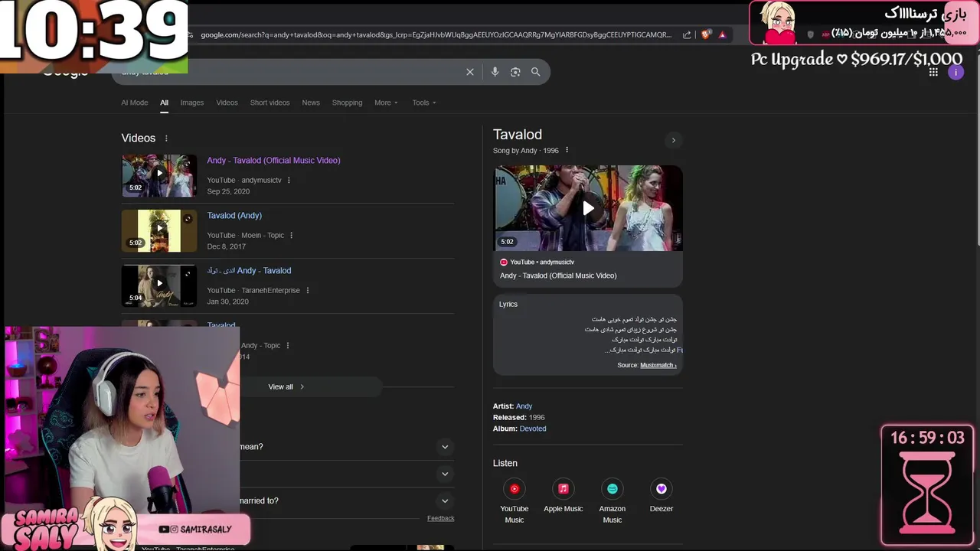Open options menu beside TaranehEnterprise result

click(x=308, y=291)
